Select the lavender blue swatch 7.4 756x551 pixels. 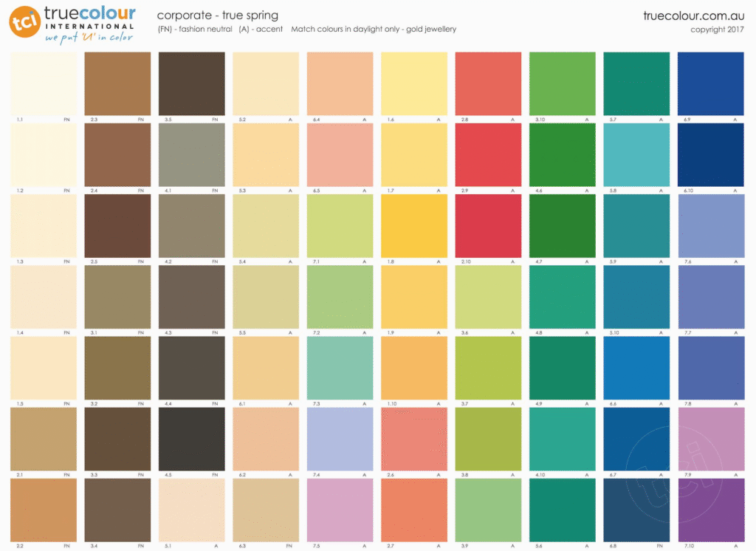coord(340,439)
